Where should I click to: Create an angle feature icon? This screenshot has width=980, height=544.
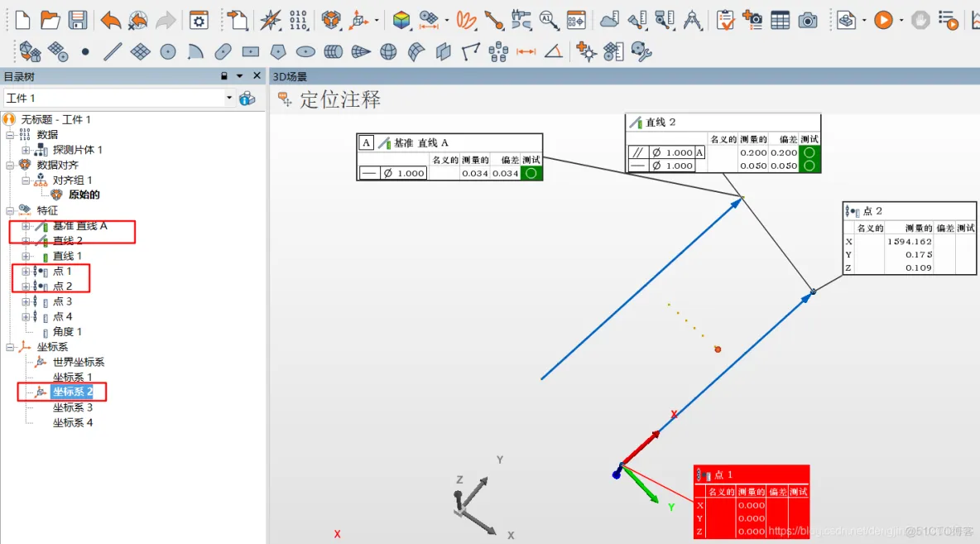[553, 51]
